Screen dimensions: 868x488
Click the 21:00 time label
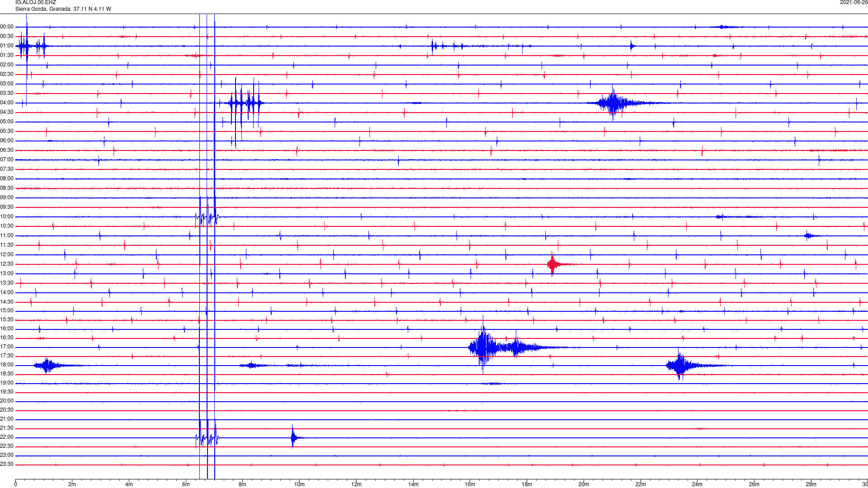(x=7, y=419)
